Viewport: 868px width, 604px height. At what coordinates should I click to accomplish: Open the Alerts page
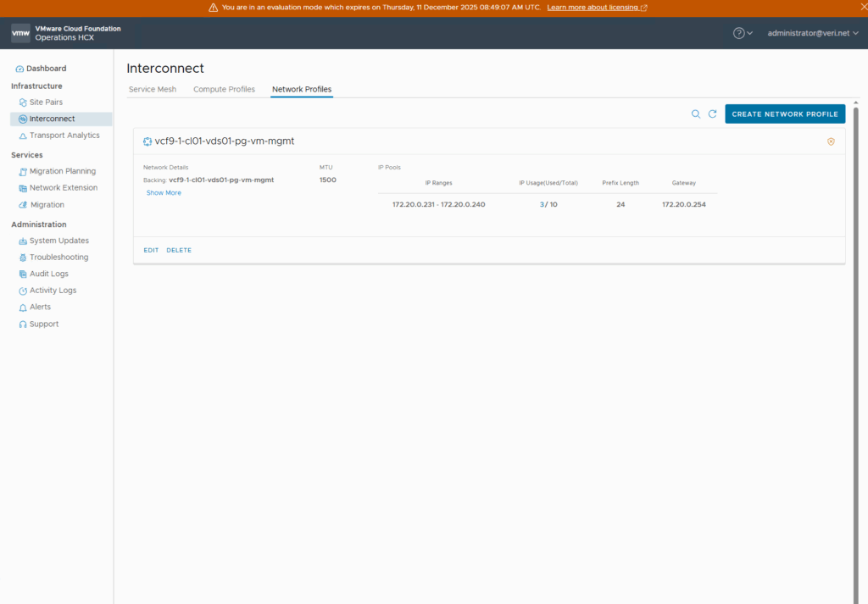point(40,308)
